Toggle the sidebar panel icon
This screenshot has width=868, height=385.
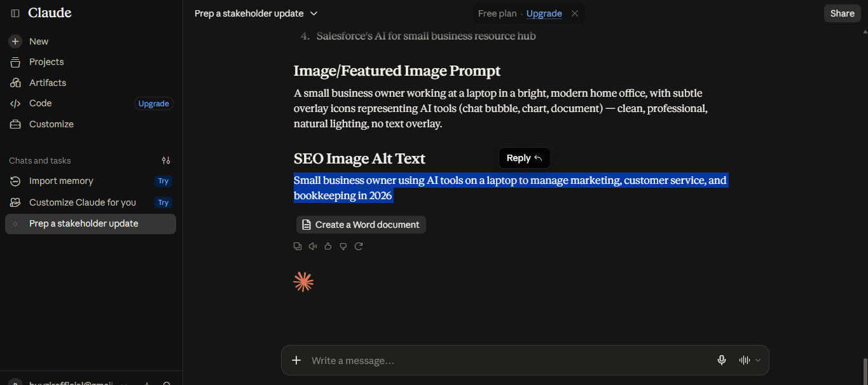(15, 13)
